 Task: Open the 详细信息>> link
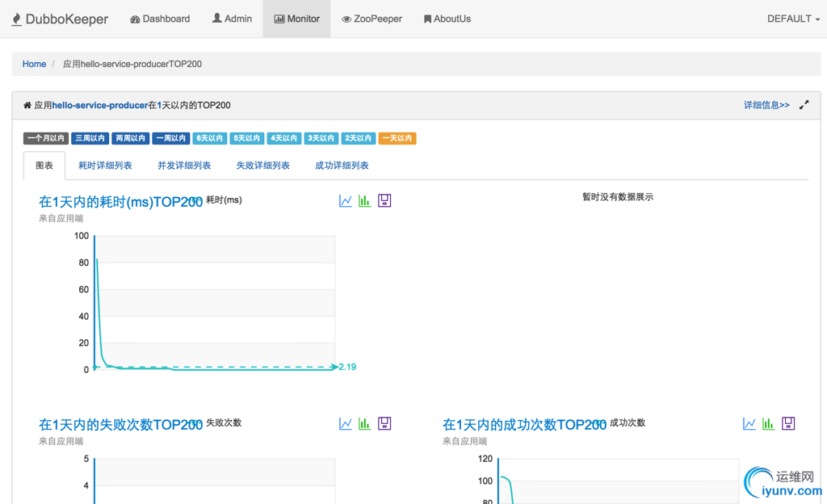pos(767,105)
